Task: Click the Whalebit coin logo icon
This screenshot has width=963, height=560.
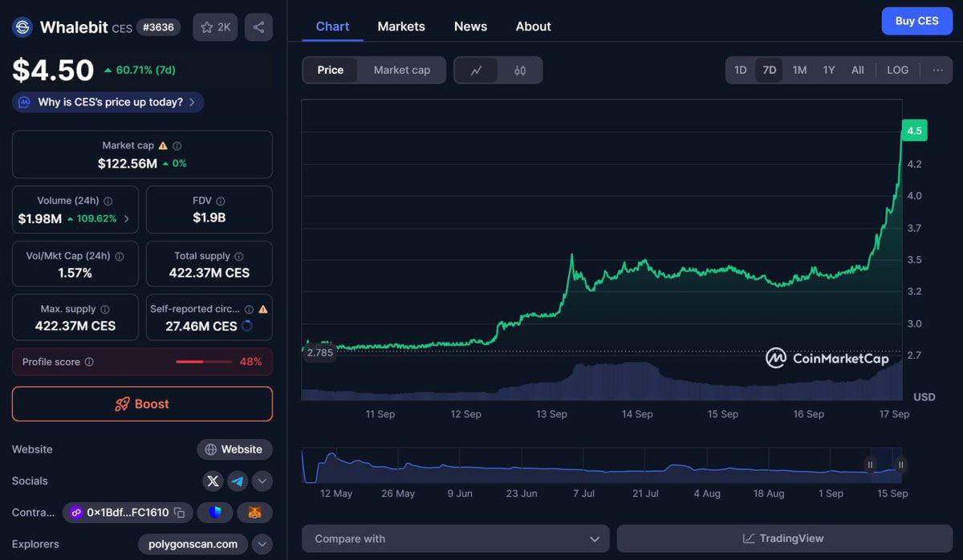Action: (22, 27)
